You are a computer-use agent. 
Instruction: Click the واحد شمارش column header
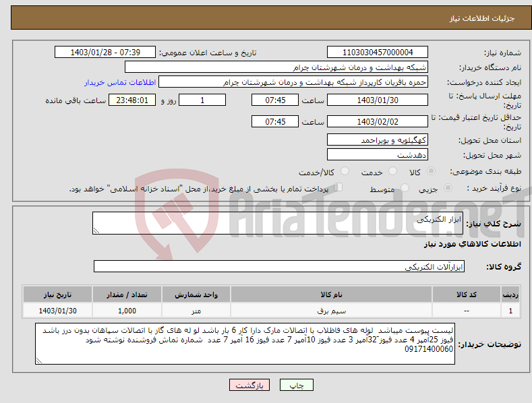(x=196, y=294)
